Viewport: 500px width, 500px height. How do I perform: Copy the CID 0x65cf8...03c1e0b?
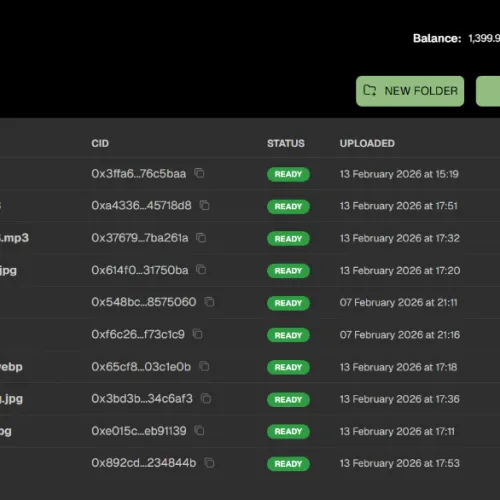204,366
